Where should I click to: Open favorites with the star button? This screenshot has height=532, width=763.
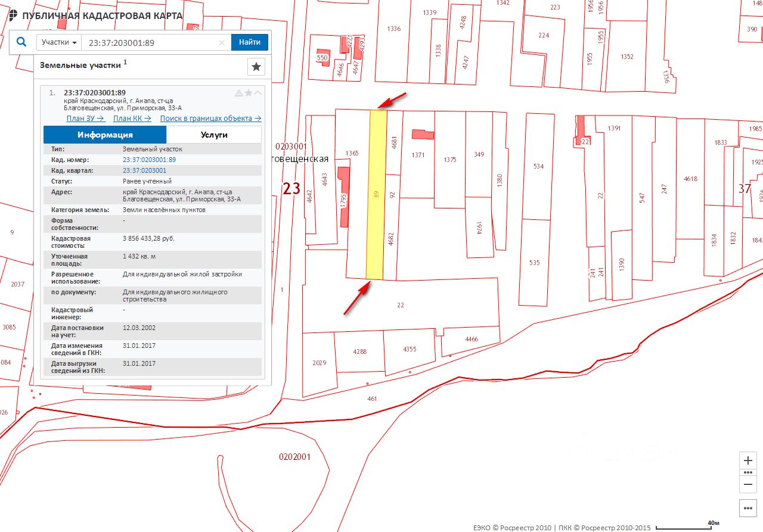(x=256, y=67)
